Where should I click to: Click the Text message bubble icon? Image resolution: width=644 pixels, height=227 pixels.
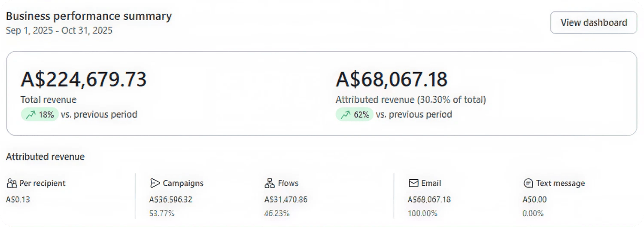pyautogui.click(x=529, y=183)
